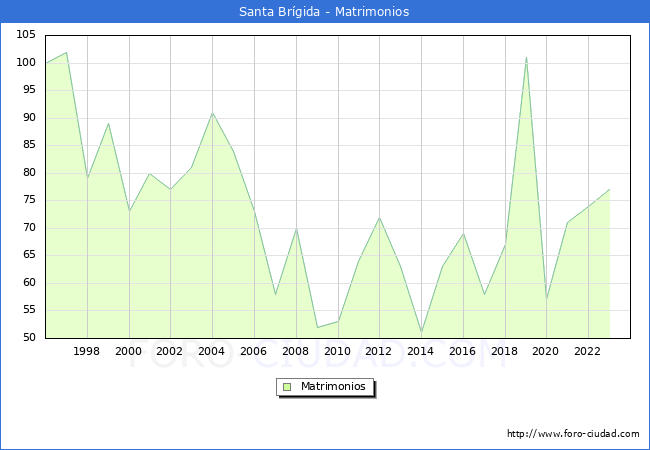Click the y-axis label 100
The height and width of the screenshot is (450, 650).
[26, 63]
